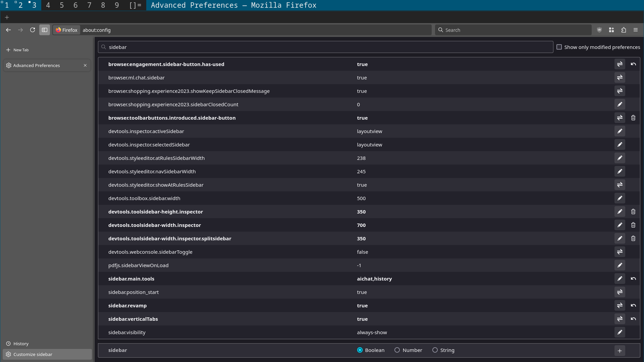Select the Number type radio button

[397, 350]
